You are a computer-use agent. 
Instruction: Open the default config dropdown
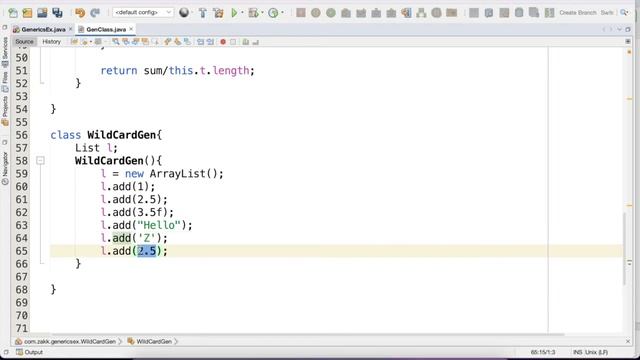tap(142, 13)
